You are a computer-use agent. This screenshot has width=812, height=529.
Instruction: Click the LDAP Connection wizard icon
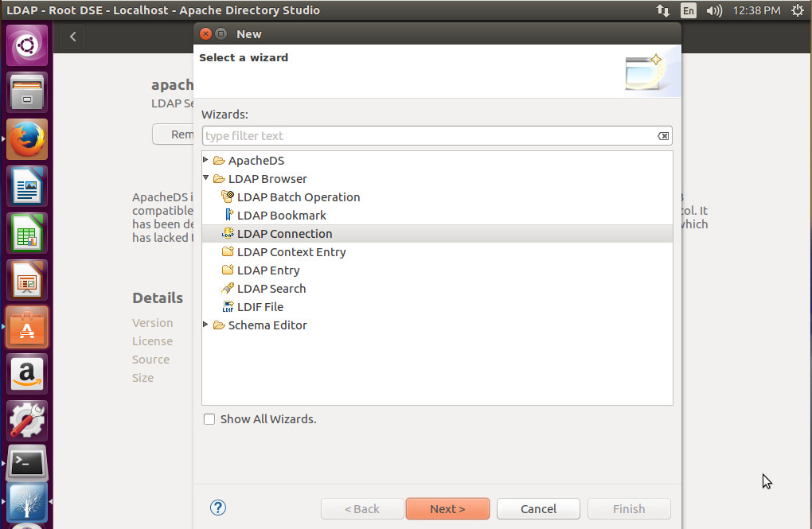click(x=228, y=233)
